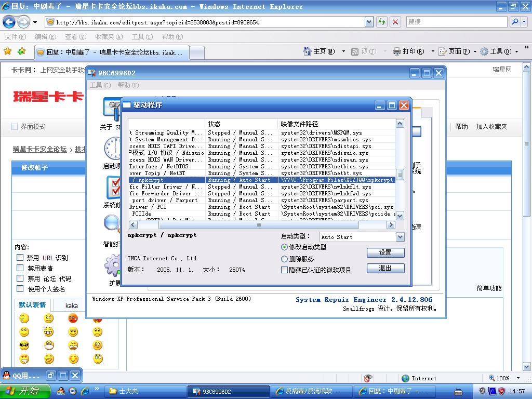Click the security status icon in IE status bar
This screenshot has height=399, width=532.
tap(368, 378)
